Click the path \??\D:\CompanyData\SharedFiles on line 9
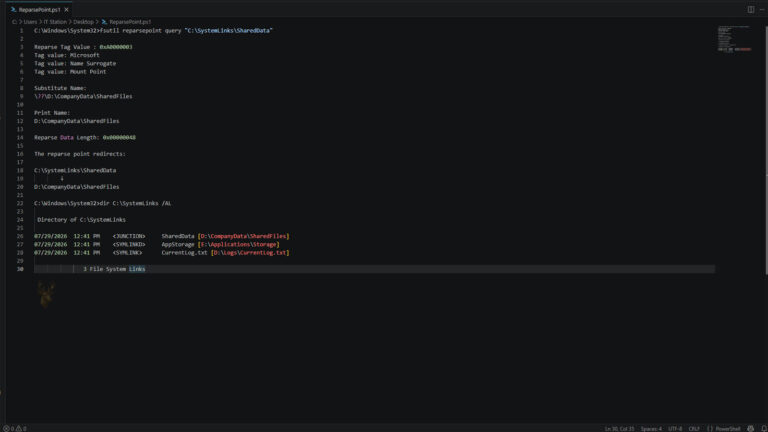Viewport: 768px width, 432px height. pos(83,96)
